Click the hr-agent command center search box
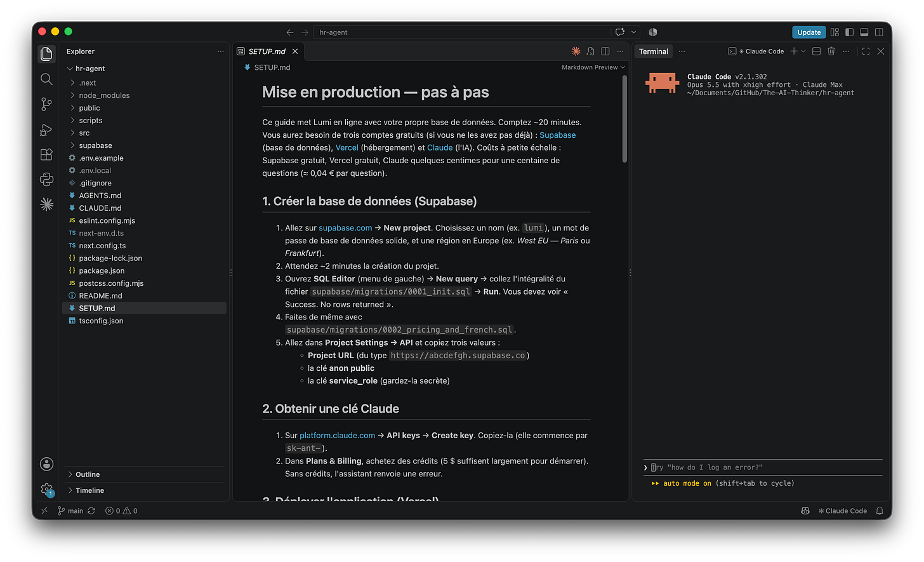 pos(463,32)
